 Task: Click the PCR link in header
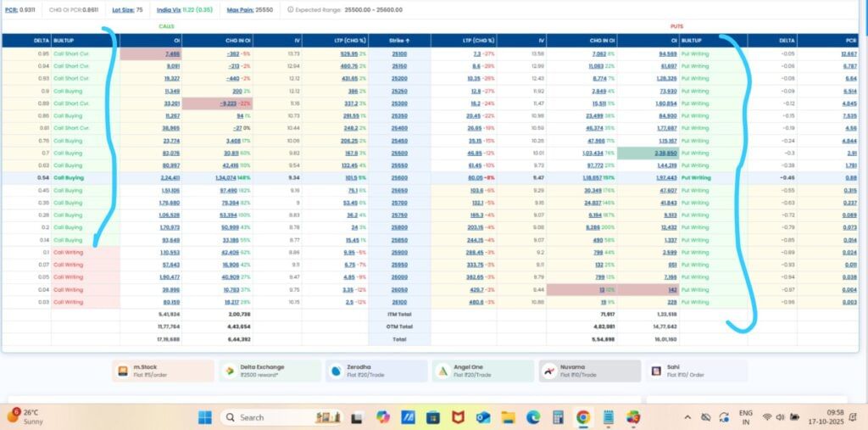10,10
